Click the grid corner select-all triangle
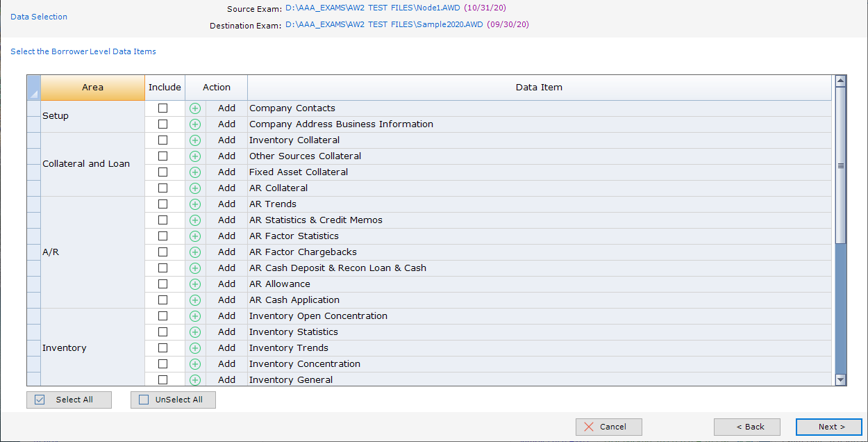The height and width of the screenshot is (442, 868). tap(33, 88)
